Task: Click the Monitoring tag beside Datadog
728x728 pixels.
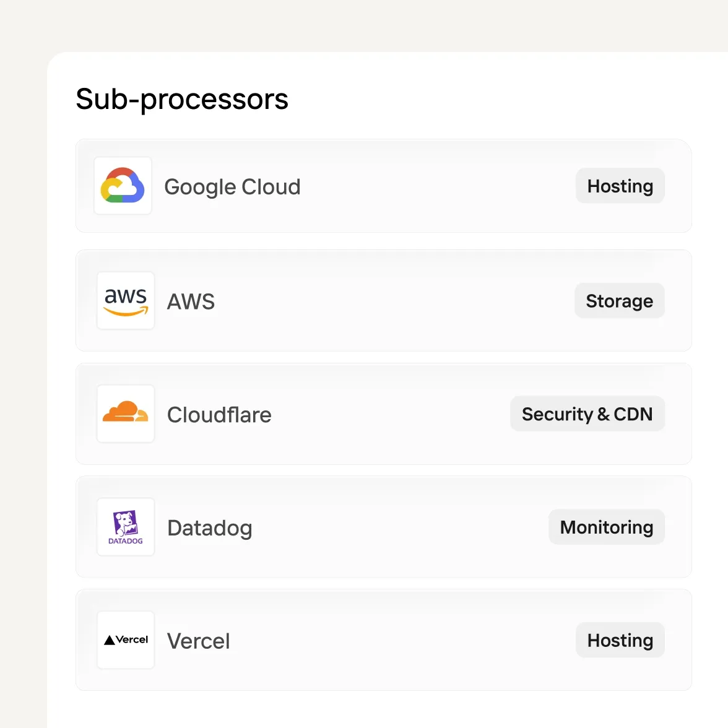Action: click(607, 527)
